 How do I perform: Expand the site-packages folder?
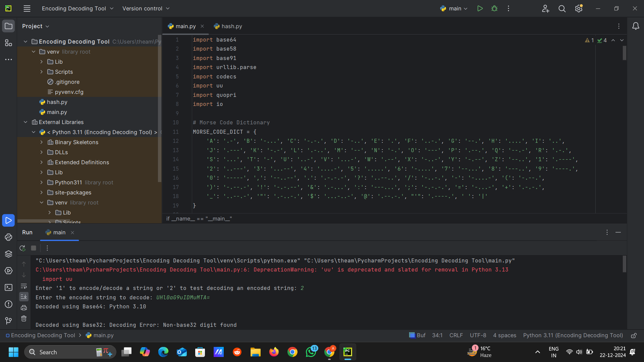click(41, 193)
